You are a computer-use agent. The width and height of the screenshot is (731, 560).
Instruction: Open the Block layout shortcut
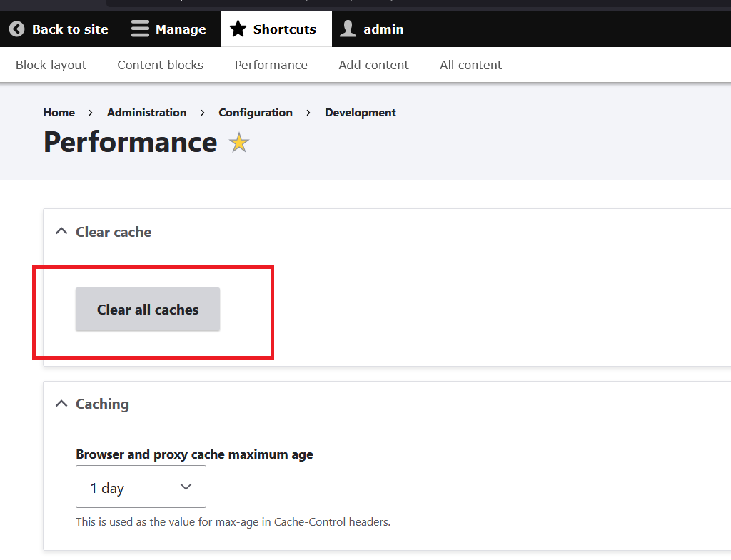coord(51,65)
